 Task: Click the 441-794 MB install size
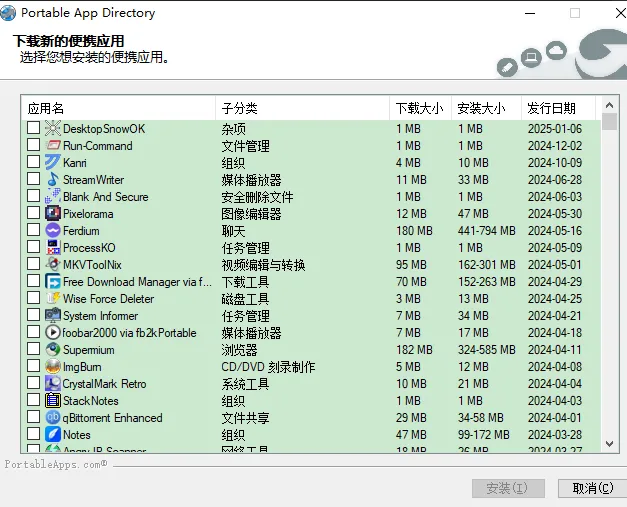tap(487, 231)
